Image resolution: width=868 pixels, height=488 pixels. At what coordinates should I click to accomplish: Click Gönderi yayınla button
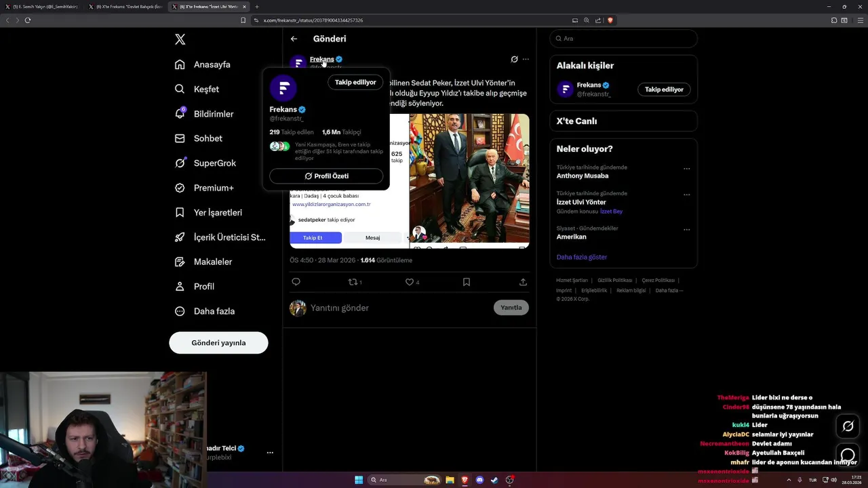pos(218,343)
